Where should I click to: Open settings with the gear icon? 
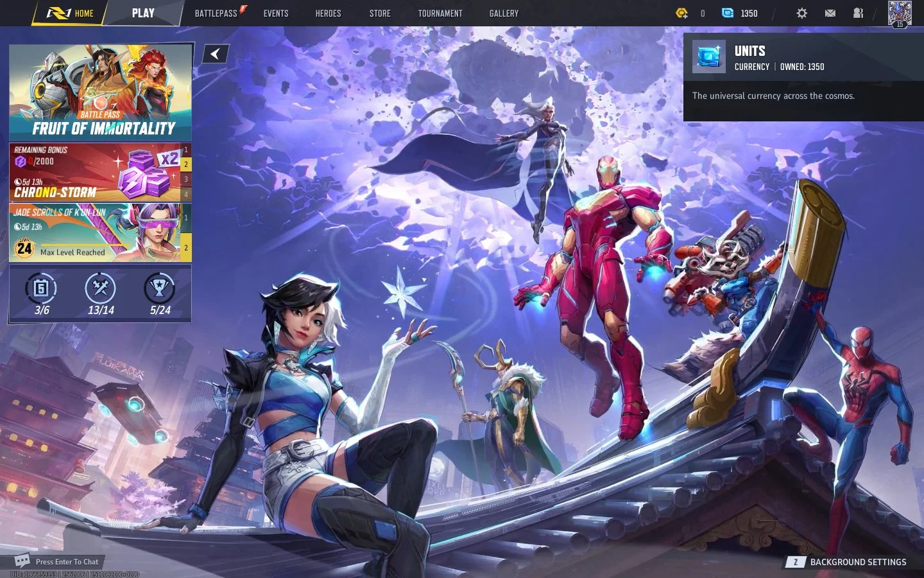click(x=801, y=13)
